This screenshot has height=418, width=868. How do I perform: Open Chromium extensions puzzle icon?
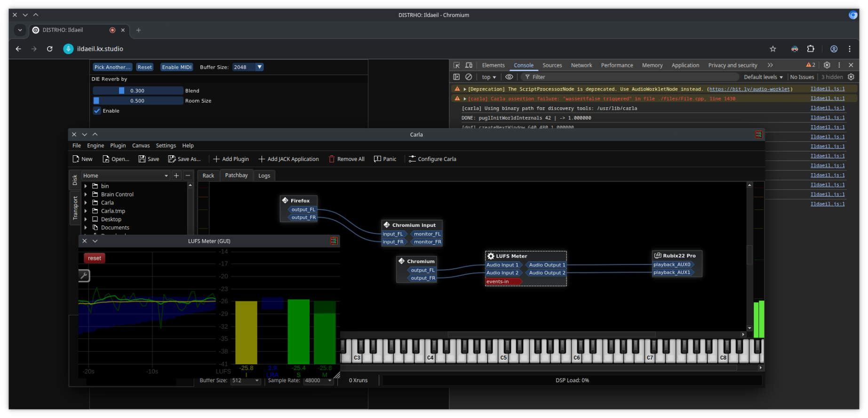[811, 49]
